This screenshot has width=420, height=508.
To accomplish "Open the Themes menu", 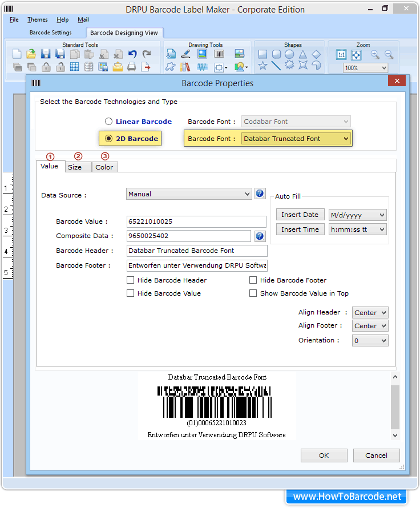I will [38, 20].
